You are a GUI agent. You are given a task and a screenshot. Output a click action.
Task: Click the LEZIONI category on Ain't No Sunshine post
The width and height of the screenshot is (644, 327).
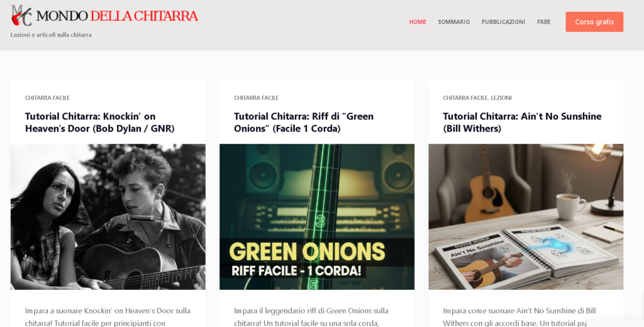coord(501,97)
